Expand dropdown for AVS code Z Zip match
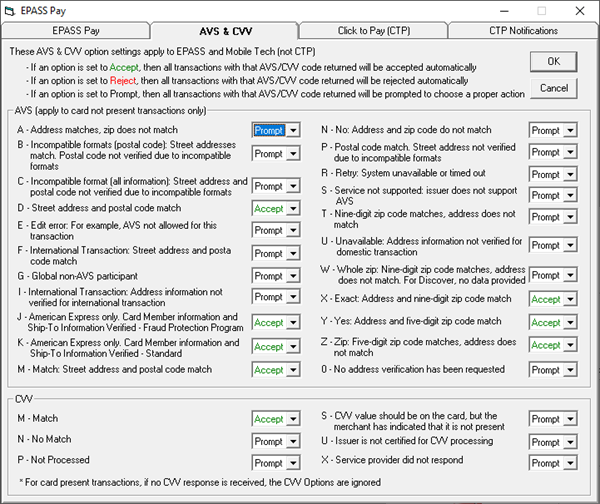The height and width of the screenshot is (504, 600). coord(570,345)
